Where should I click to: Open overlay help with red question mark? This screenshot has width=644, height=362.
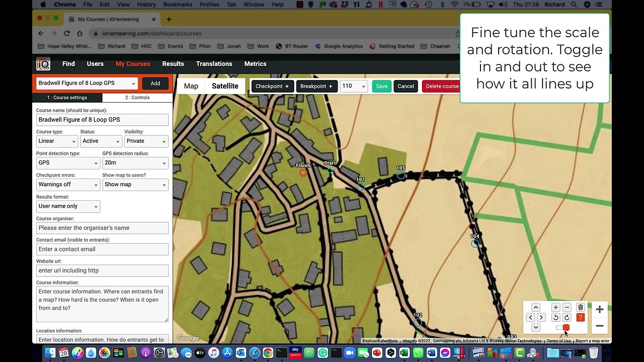(x=581, y=317)
